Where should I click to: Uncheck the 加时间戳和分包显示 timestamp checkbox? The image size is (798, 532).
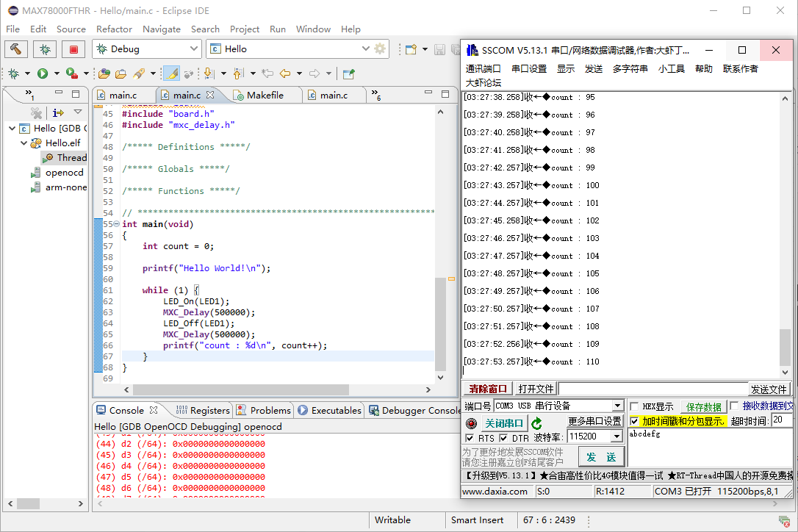click(x=634, y=421)
